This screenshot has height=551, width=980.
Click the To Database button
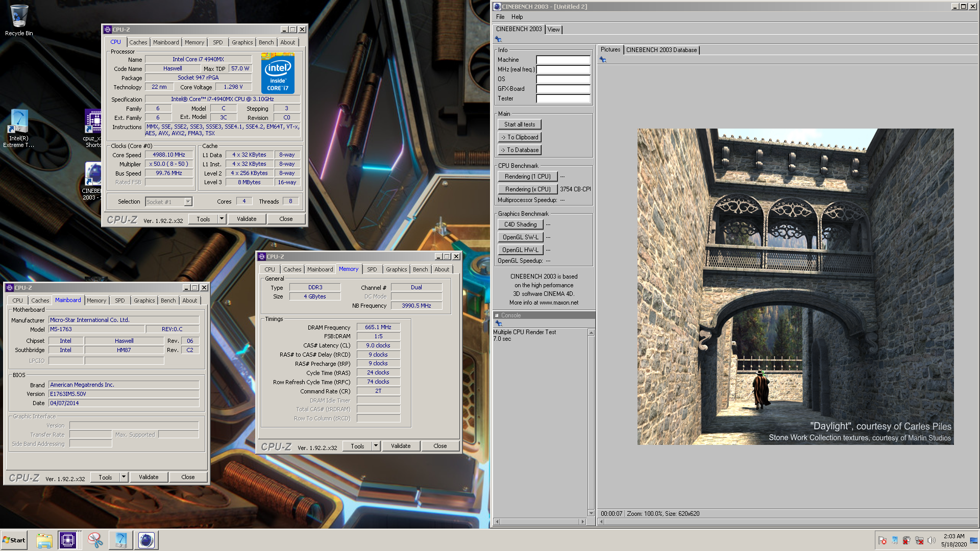[520, 150]
